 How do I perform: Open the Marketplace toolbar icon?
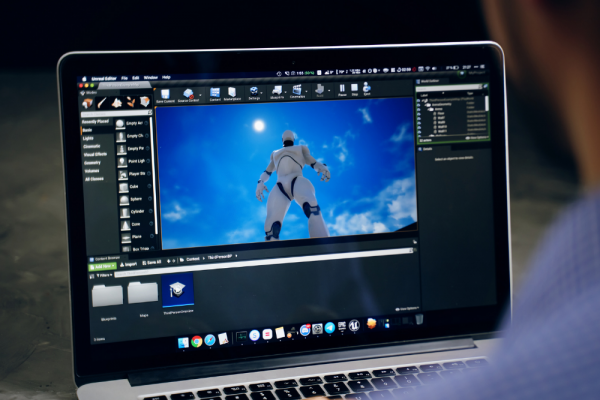tap(232, 93)
